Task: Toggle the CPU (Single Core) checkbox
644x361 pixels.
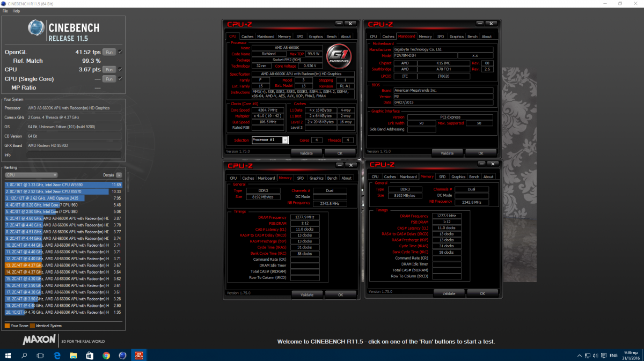Action: point(120,79)
